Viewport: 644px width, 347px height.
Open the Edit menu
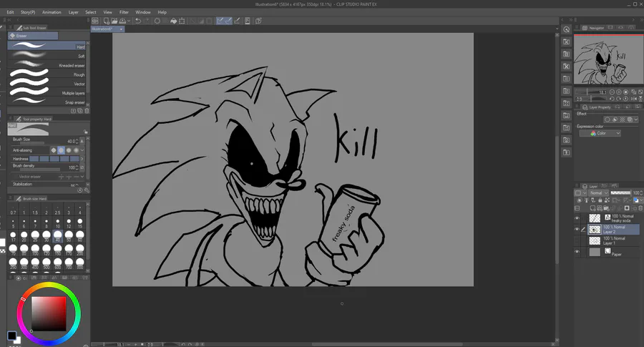pyautogui.click(x=10, y=12)
